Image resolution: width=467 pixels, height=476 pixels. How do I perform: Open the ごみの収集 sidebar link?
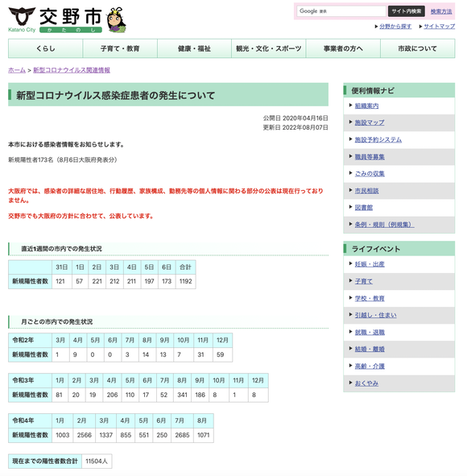(x=370, y=174)
